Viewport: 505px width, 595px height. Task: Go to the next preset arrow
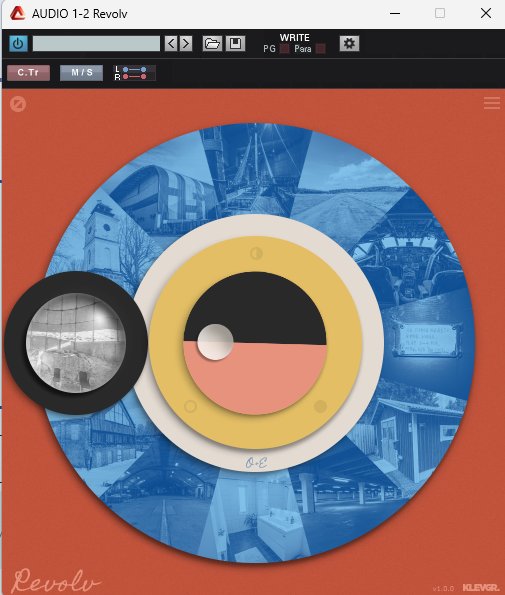tap(186, 44)
